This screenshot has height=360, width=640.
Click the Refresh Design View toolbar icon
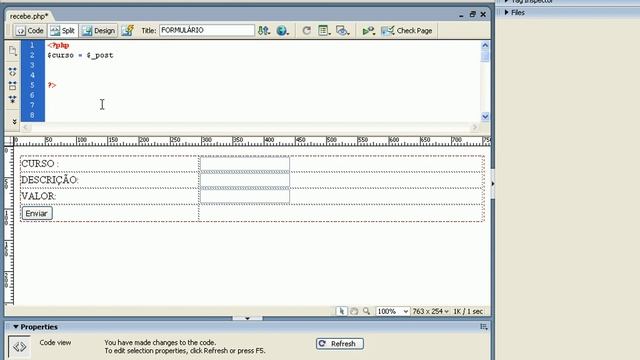307,31
